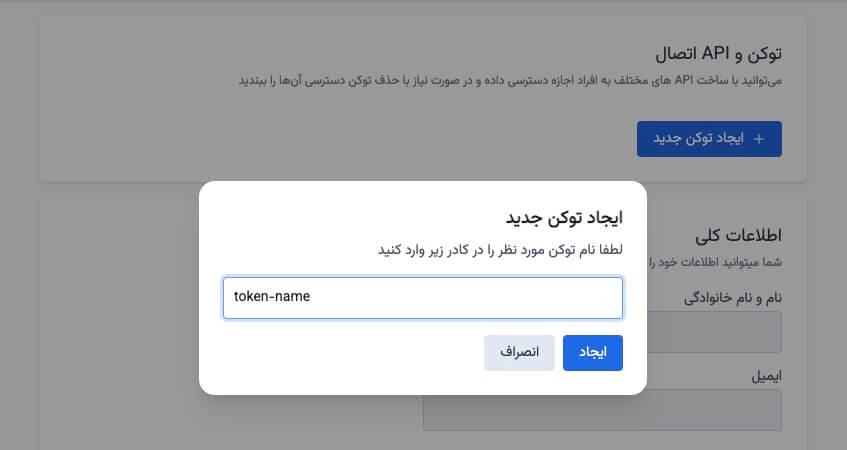Click the ایمیل field label

click(766, 378)
